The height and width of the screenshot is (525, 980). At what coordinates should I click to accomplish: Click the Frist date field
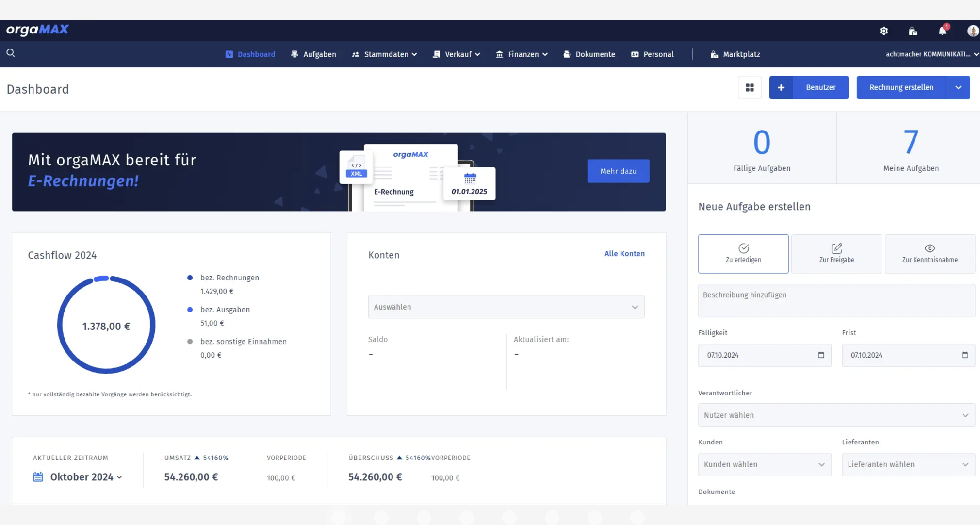[x=908, y=355]
